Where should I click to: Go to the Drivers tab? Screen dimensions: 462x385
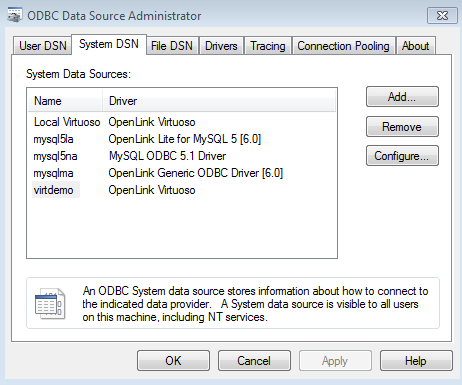[x=221, y=46]
